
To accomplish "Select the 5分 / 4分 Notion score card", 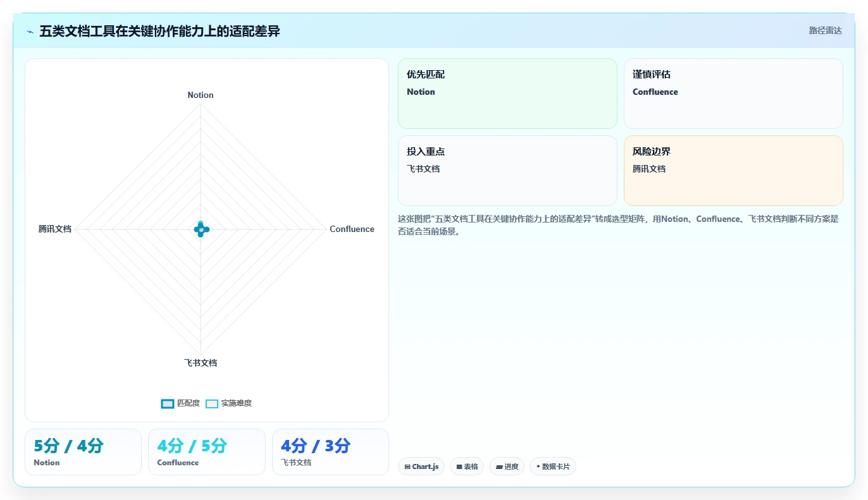I will coord(83,452).
